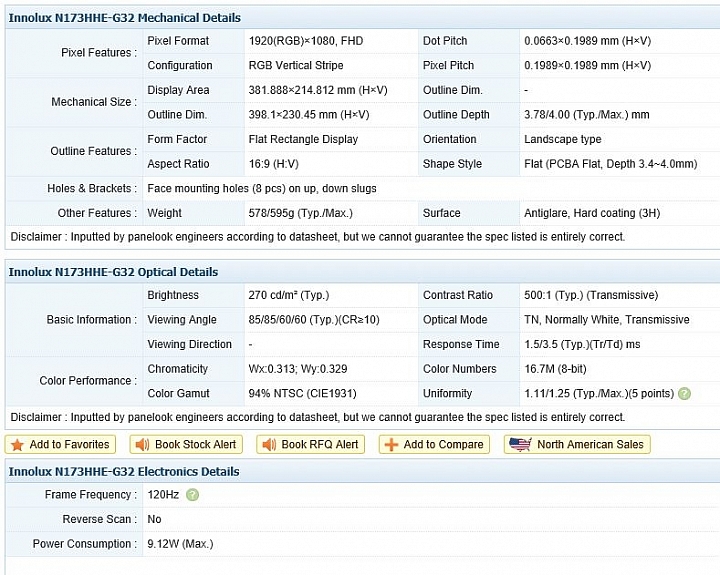Select the Flat (PCBA Flat) shape style value
Viewport: 720px width, 575px height.
610,164
